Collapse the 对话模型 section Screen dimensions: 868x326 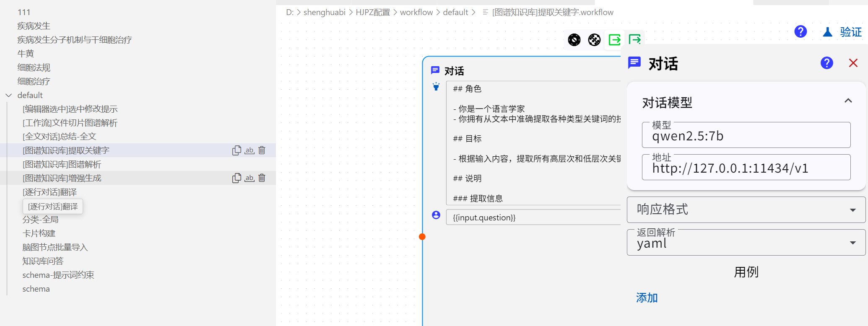[x=848, y=101]
